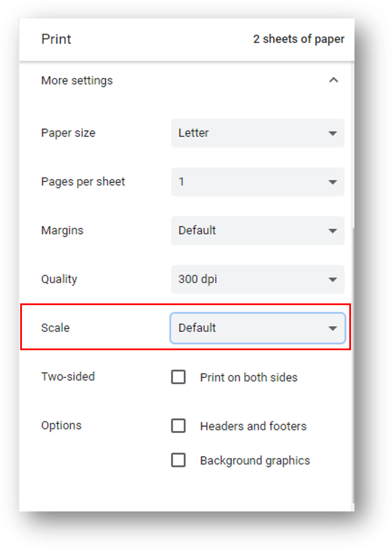Click the More settings label
The image size is (392, 549).
click(77, 80)
